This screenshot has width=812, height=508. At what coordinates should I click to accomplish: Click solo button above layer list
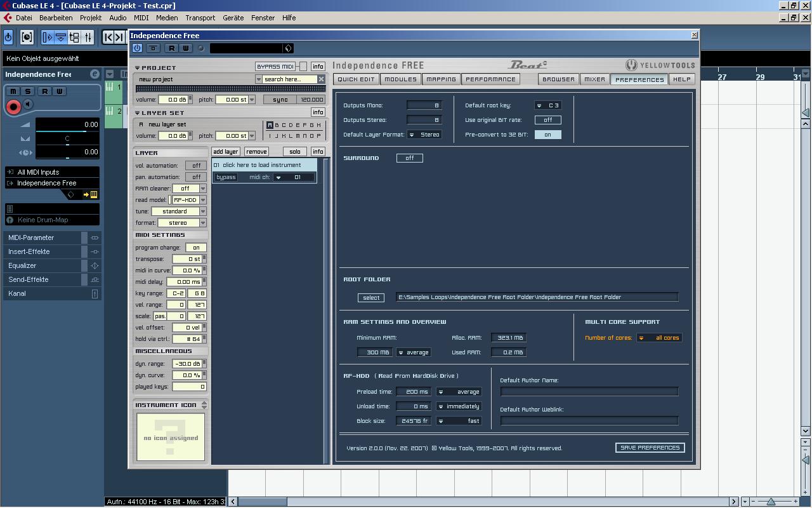pos(295,152)
